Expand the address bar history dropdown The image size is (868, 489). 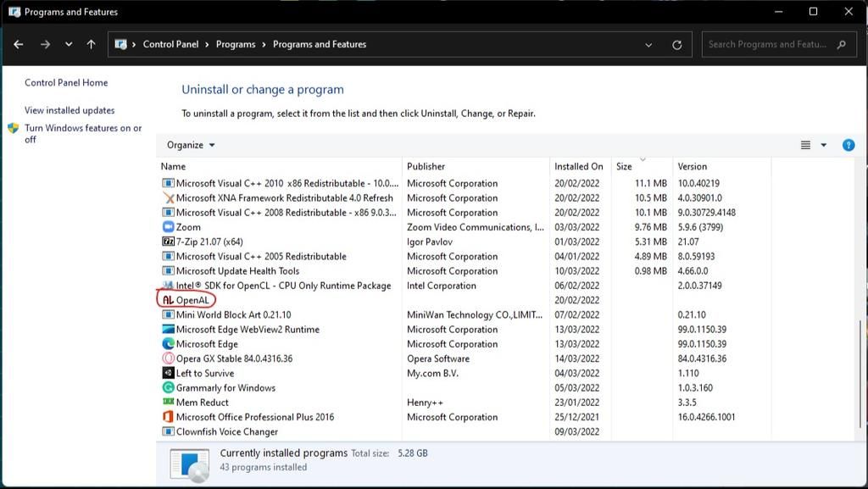648,45
